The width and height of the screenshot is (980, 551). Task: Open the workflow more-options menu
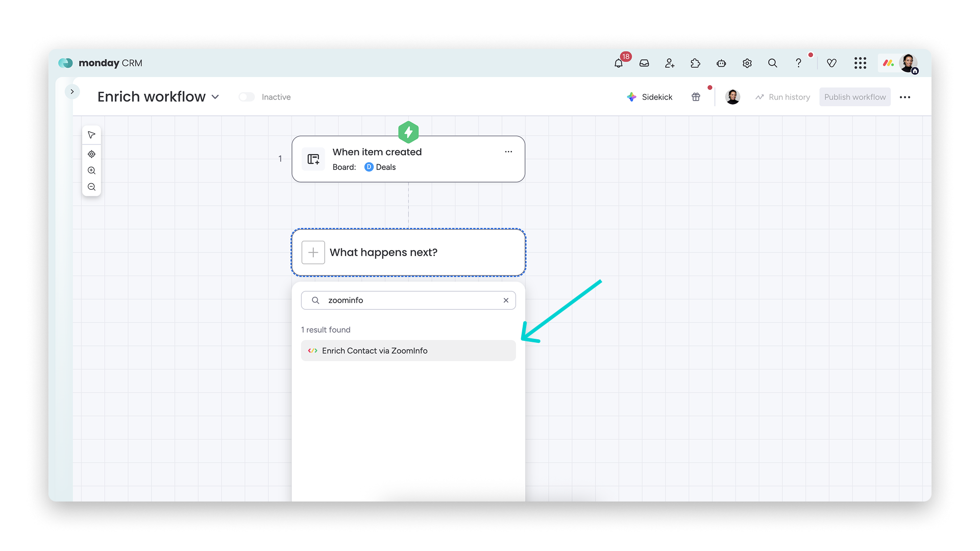coord(905,97)
